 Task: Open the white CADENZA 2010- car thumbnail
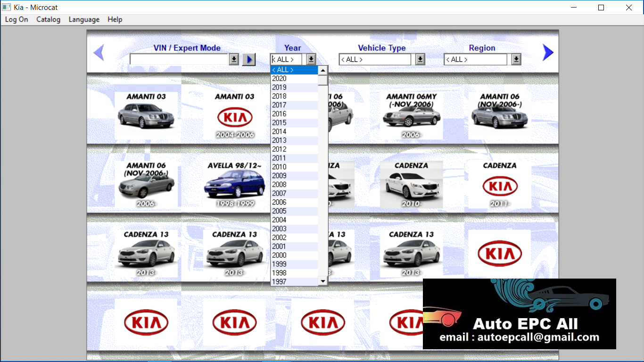click(x=412, y=184)
